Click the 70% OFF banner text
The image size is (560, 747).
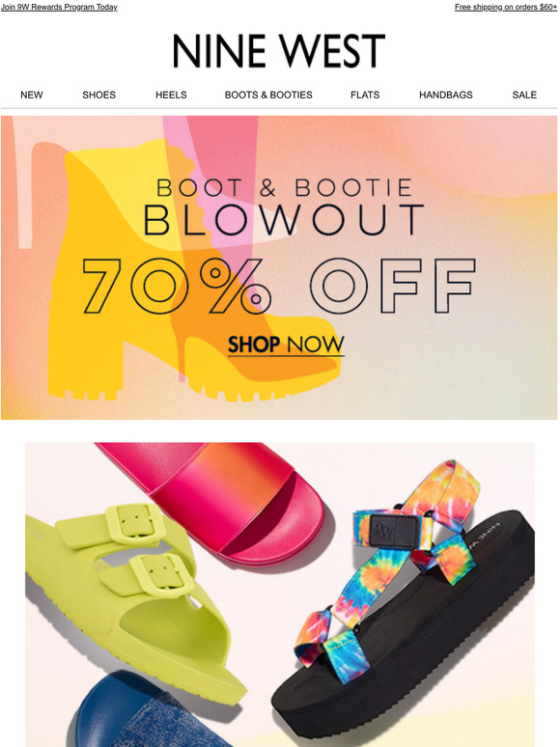[279, 285]
